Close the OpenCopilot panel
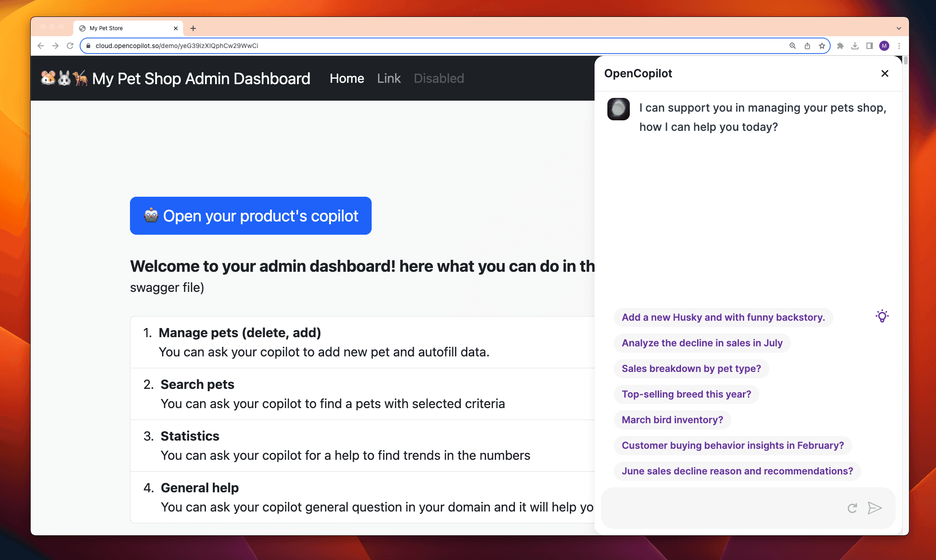Viewport: 936px width, 560px height. pos(885,74)
